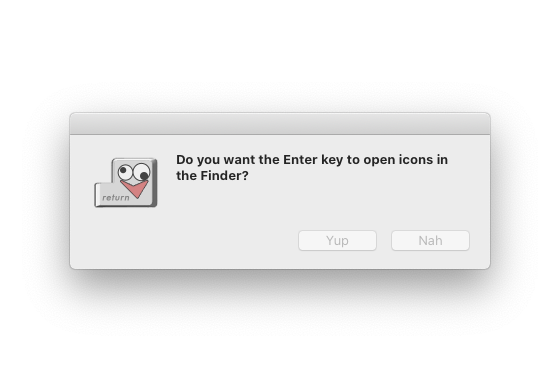This screenshot has width=555, height=376.
Task: Click the dialog's empty title bar
Action: click(280, 124)
